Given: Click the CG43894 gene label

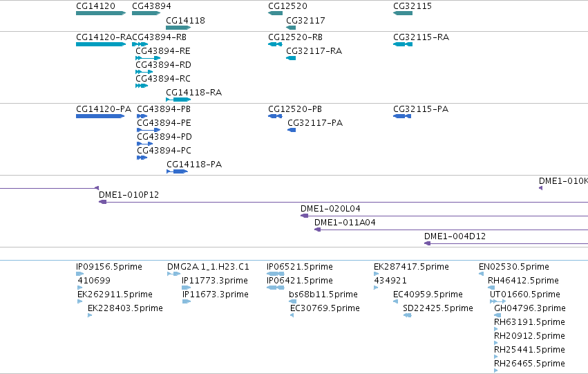Looking at the screenshot, I should coord(151,6).
